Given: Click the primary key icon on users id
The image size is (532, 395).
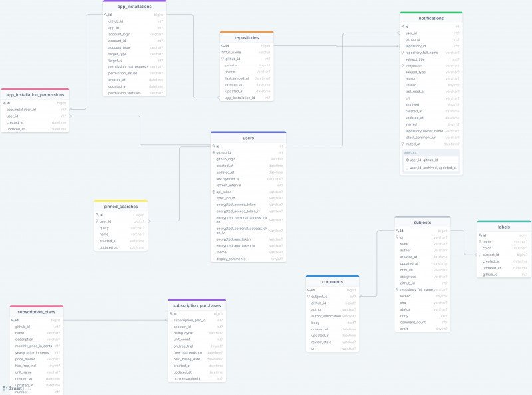Looking at the screenshot, I should (x=214, y=145).
